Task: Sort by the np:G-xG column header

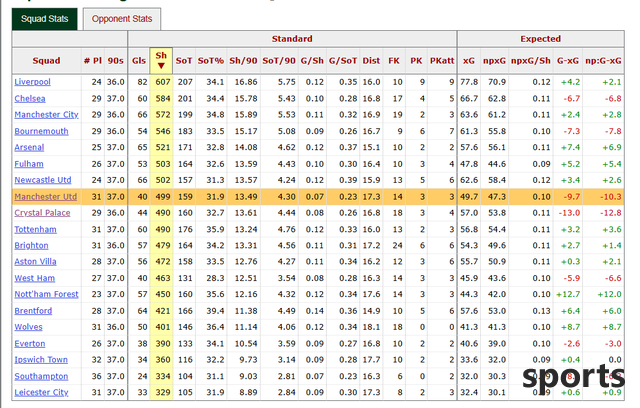Action: click(x=603, y=60)
